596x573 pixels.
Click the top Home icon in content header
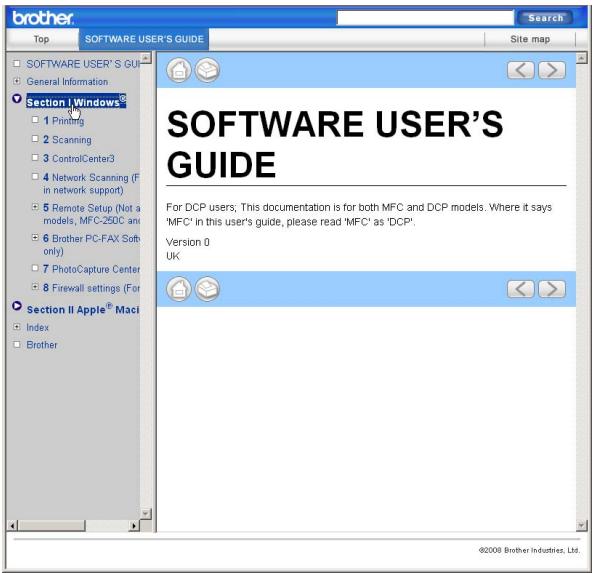(x=179, y=70)
